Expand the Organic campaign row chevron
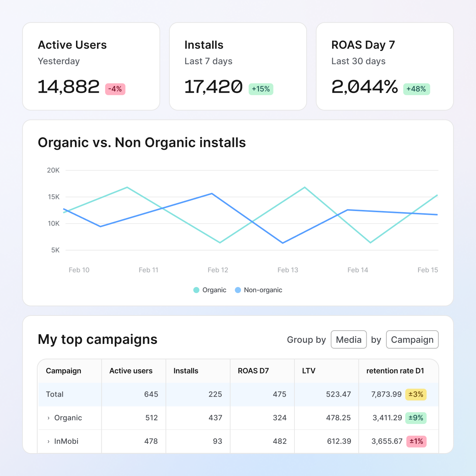 48,418
